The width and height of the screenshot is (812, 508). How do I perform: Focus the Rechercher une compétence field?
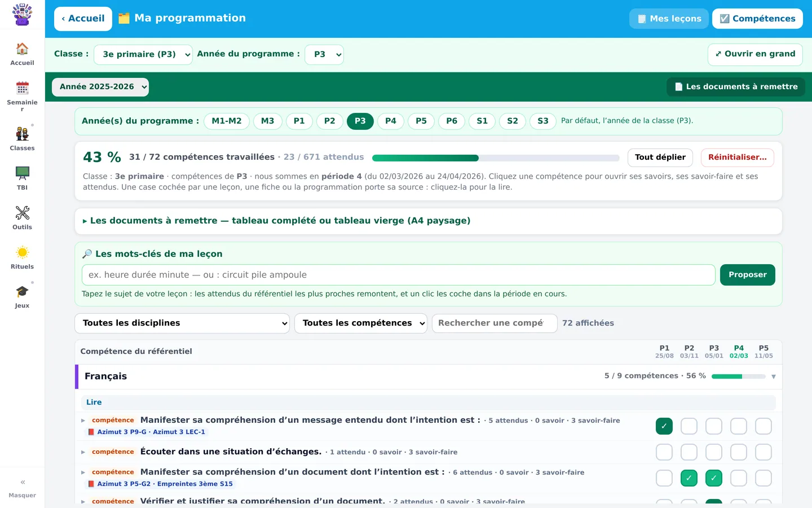(x=495, y=323)
